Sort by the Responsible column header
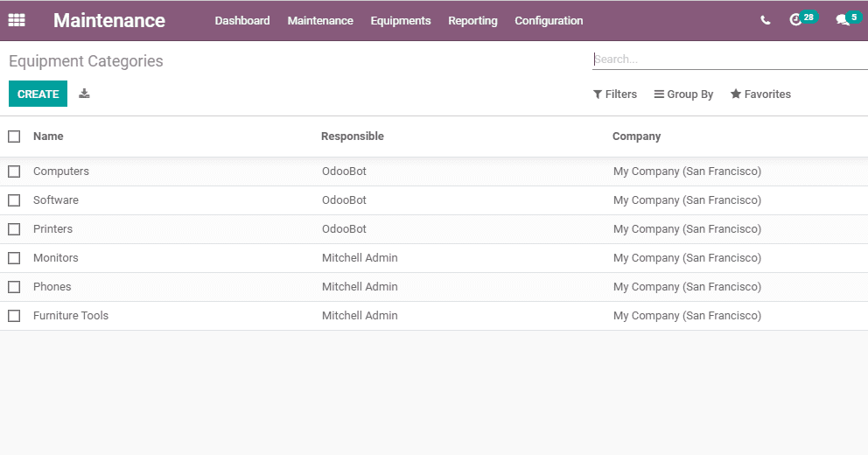Viewport: 868px width, 455px height. click(353, 136)
